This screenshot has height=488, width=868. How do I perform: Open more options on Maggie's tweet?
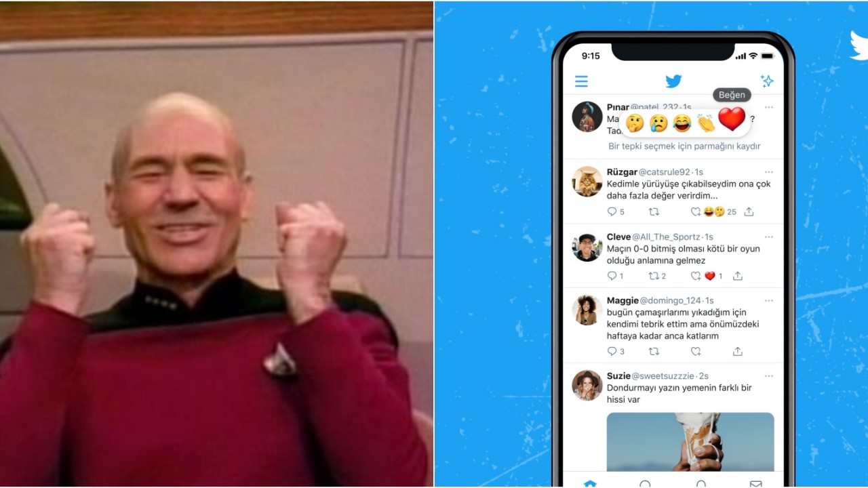769,301
